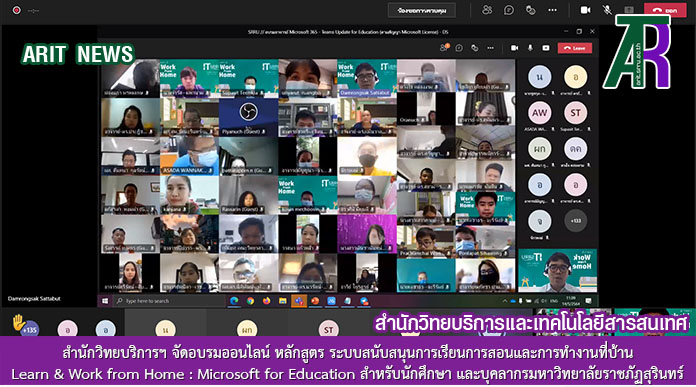
Task: Click ASADA WANNAC video tile
Action: [x=189, y=155]
